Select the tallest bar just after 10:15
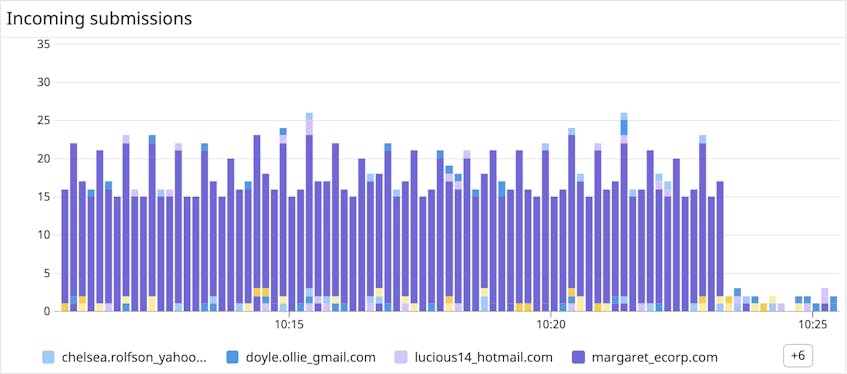 pyautogui.click(x=309, y=212)
